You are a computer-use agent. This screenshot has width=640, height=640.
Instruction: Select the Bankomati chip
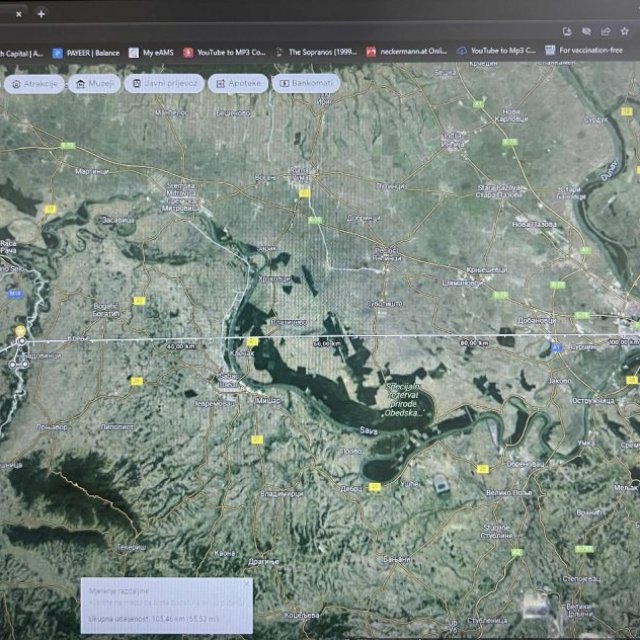click(306, 83)
